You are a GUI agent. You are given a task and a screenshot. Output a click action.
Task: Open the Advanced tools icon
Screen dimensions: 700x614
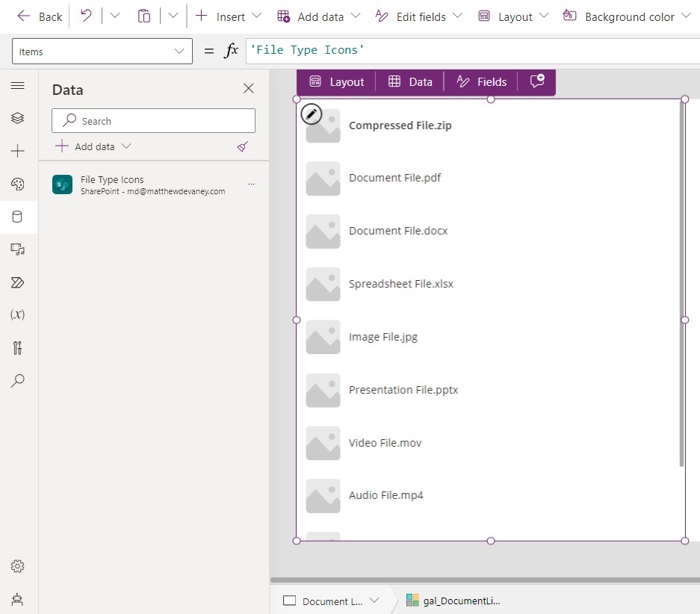point(17,347)
